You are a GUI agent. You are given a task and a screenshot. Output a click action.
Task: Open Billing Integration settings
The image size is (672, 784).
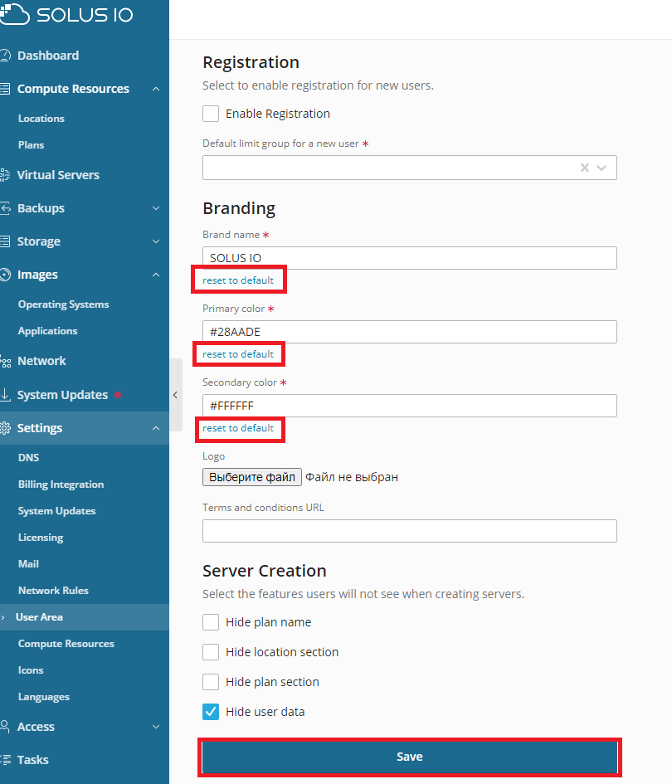[61, 484]
